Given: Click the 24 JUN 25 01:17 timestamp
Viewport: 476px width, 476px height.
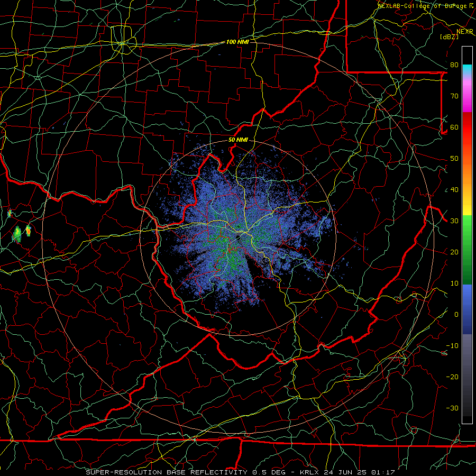Looking at the screenshot, I should 359,472.
